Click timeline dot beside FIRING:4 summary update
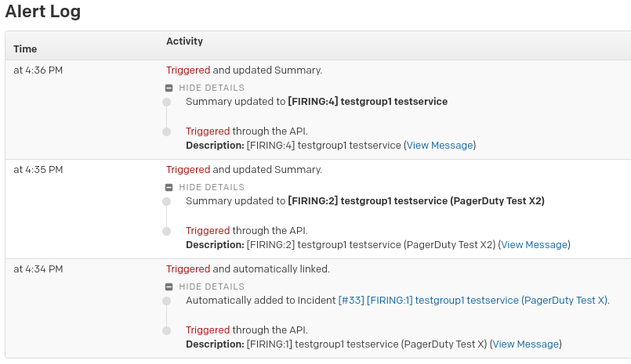This screenshot has height=364, width=631. point(166,103)
